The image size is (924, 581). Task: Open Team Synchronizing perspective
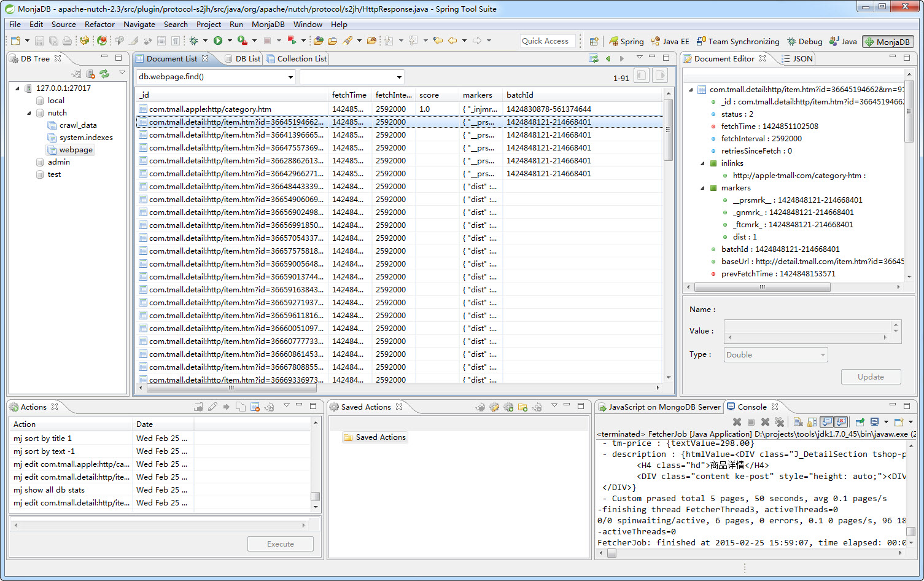pos(738,42)
